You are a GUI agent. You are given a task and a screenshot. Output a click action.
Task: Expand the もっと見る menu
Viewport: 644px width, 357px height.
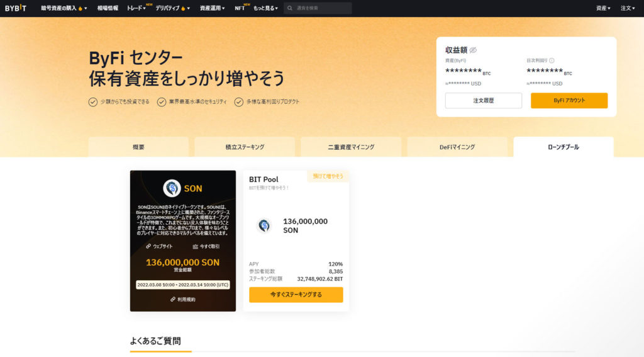(x=265, y=8)
